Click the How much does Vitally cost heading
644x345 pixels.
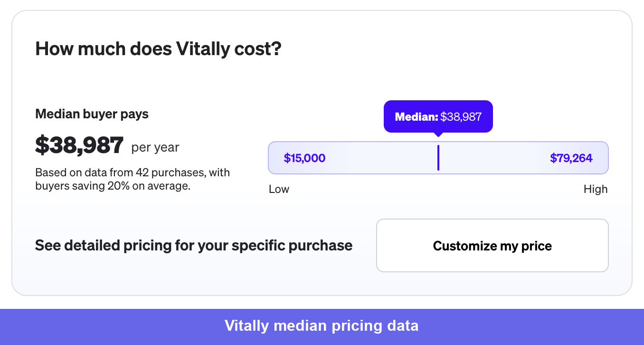click(x=158, y=48)
